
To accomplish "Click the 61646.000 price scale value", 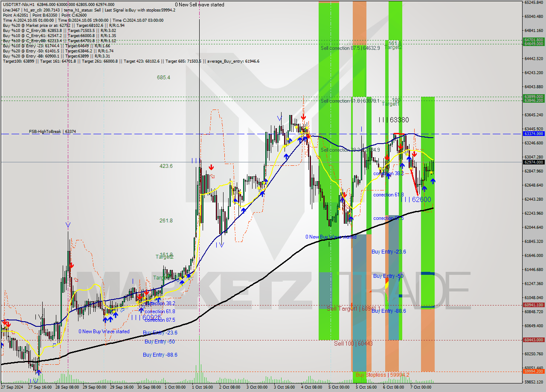I will click(x=534, y=255).
